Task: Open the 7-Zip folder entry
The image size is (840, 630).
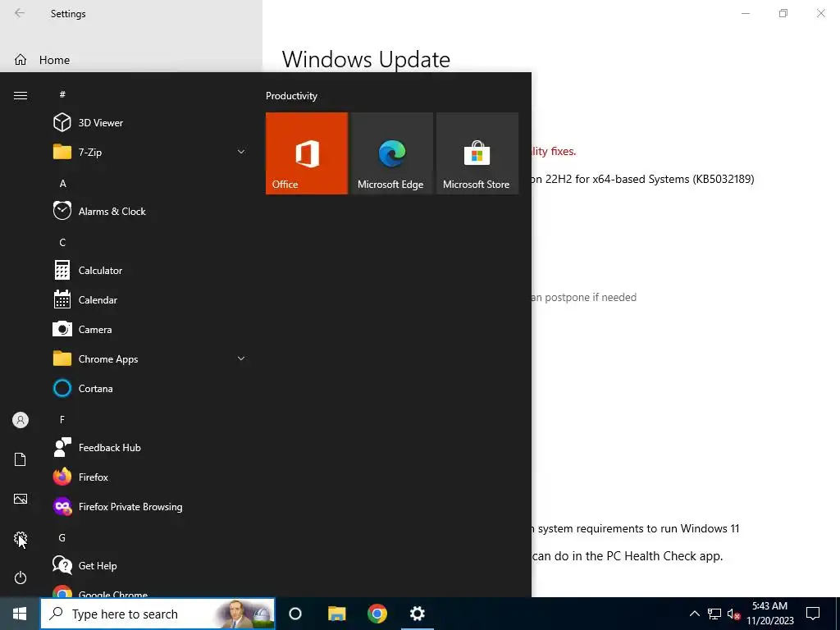Action: (150, 152)
